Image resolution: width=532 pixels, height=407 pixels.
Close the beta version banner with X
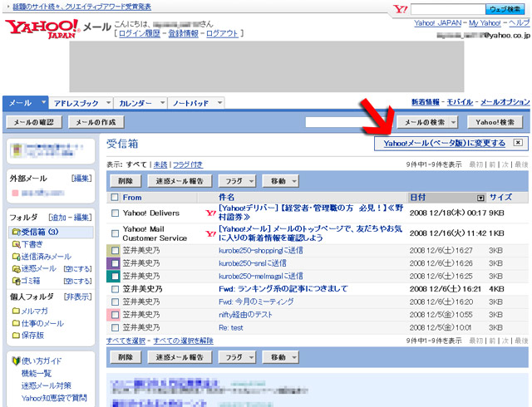click(x=518, y=143)
